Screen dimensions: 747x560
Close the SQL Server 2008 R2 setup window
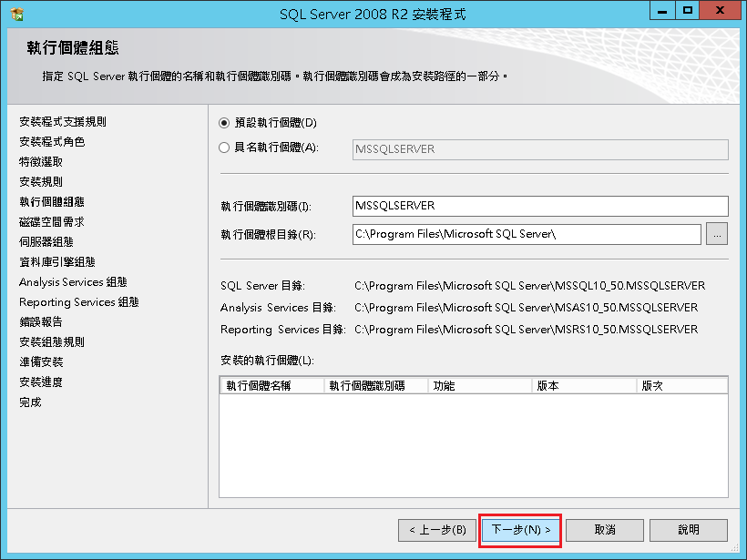click(x=721, y=11)
